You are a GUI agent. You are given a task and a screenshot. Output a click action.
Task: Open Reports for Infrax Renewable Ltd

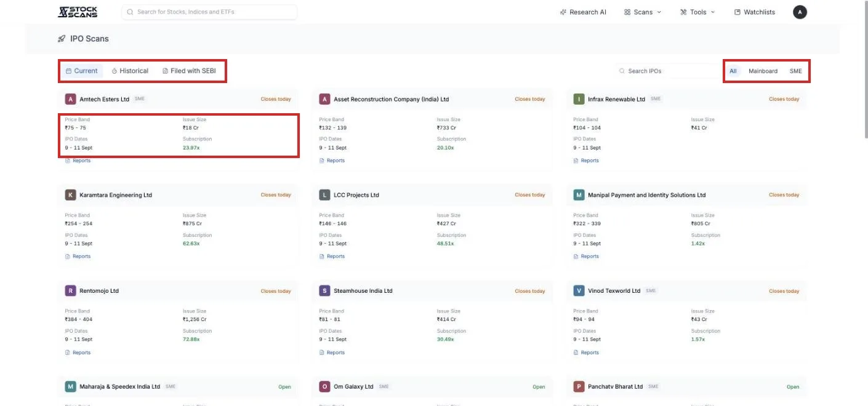(586, 161)
